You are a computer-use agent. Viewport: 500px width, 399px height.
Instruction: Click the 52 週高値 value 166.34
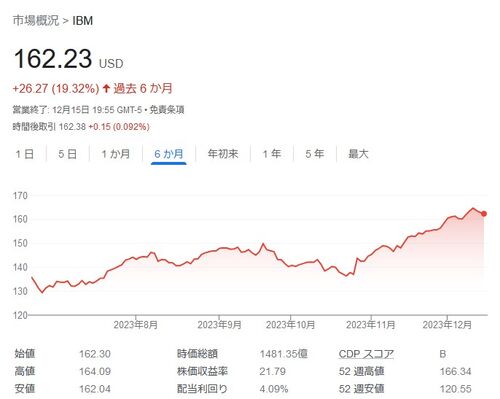pyautogui.click(x=455, y=371)
